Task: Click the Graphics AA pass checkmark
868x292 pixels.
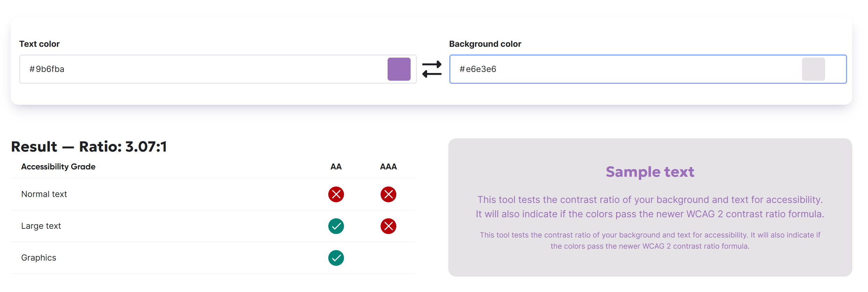Action: [336, 258]
